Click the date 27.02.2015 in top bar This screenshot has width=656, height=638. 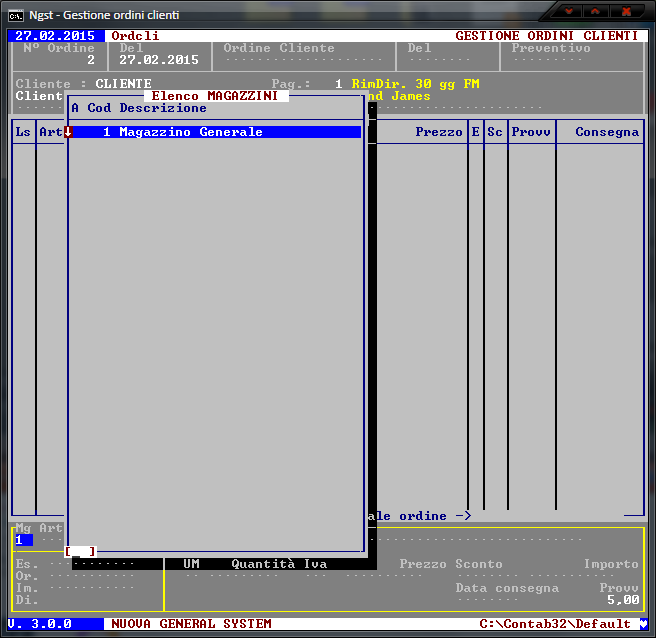[55, 36]
